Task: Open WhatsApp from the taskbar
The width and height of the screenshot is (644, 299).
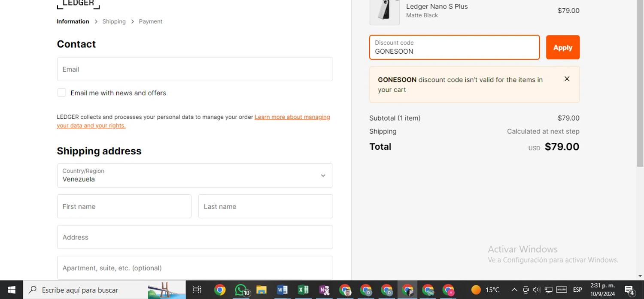Action: tap(241, 290)
